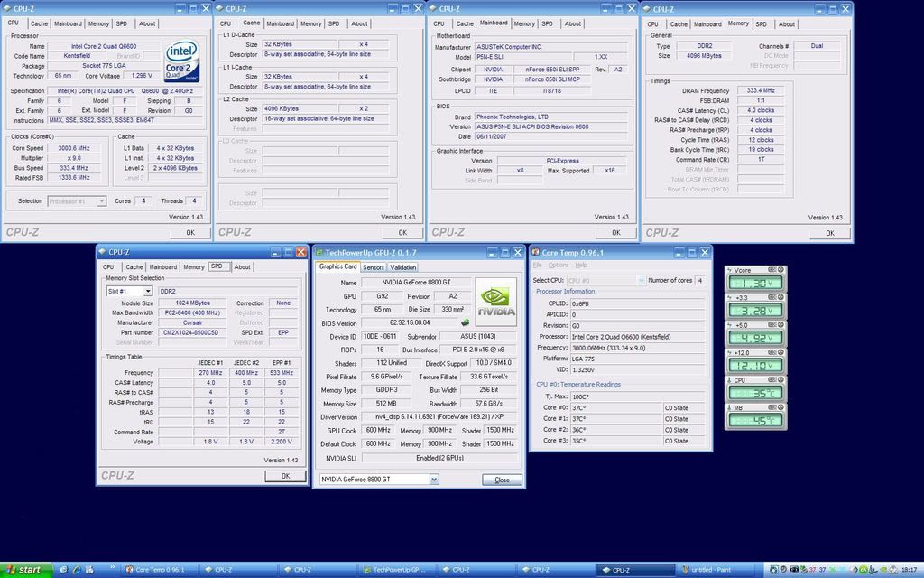Switch to Core Temp 0.96.1 taskbar button

[160, 570]
